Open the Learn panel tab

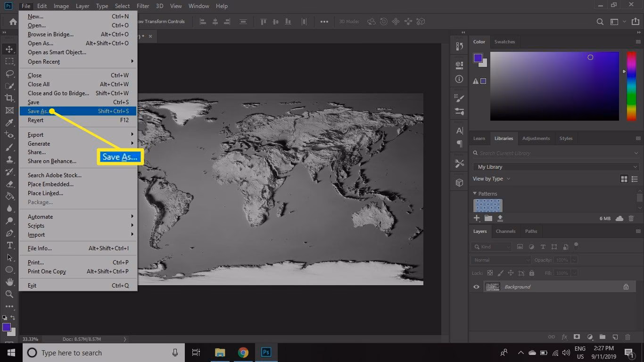click(x=479, y=138)
